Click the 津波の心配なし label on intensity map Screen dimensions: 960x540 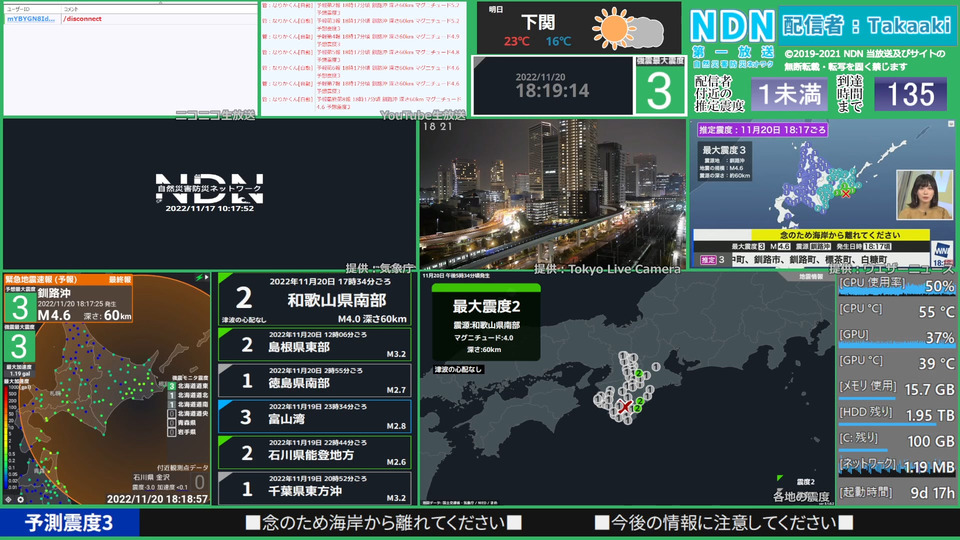[x=458, y=369]
